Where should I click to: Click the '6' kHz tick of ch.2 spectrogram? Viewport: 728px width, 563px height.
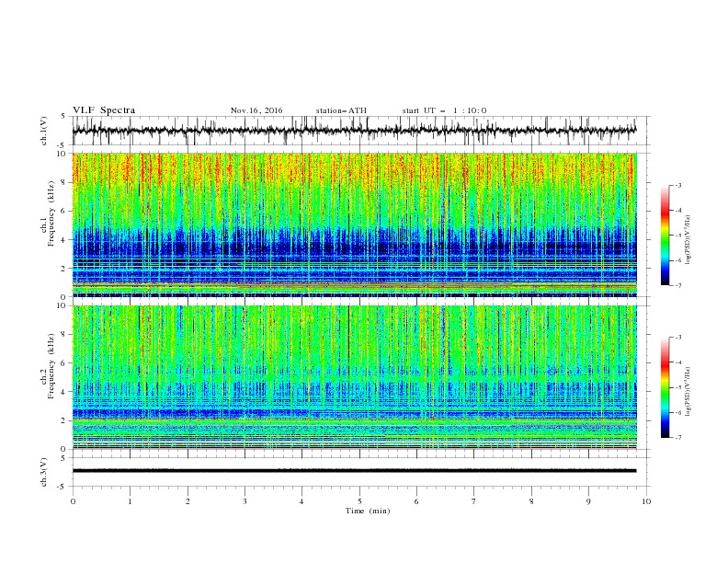point(64,363)
